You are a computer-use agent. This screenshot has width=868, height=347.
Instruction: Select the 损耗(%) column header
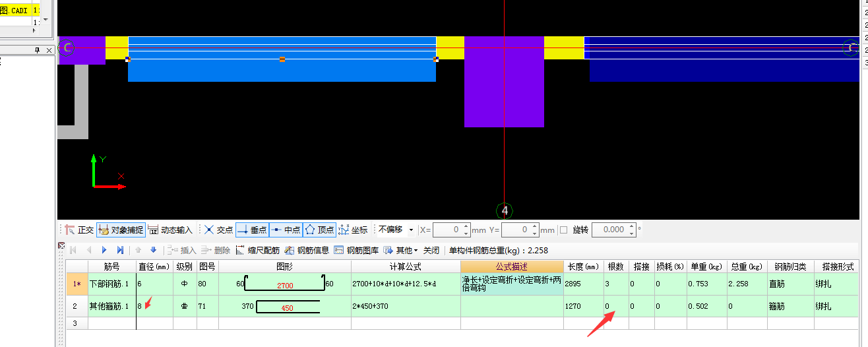670,267
